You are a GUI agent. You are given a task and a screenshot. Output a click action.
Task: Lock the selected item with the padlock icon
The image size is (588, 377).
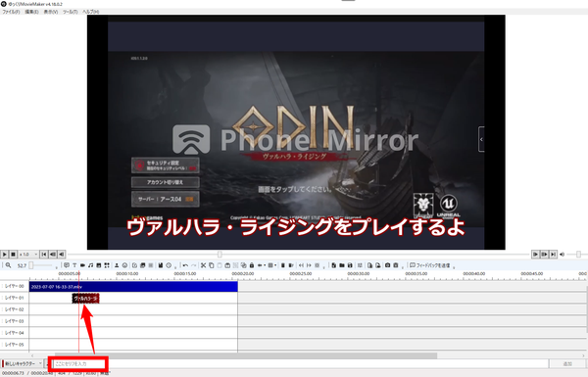coord(252,265)
